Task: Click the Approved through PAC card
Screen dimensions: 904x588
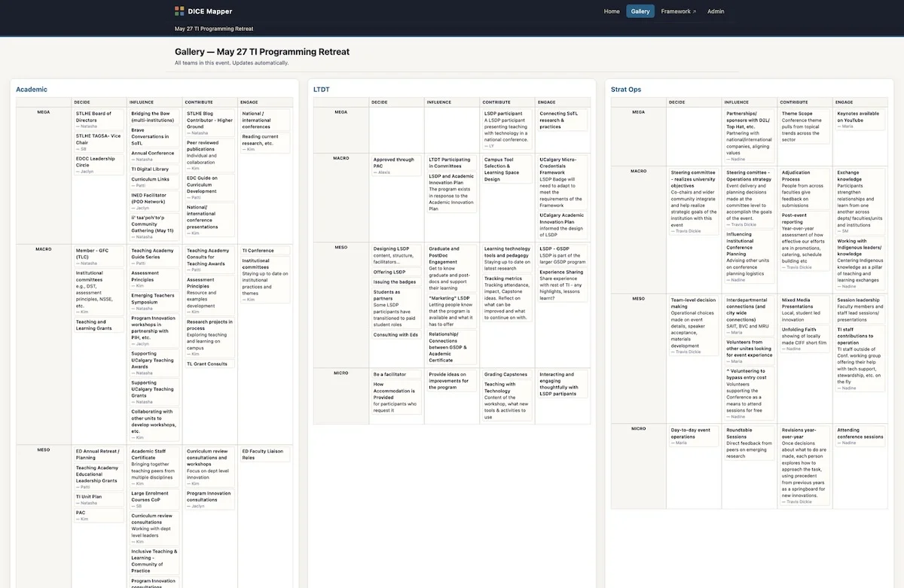Action: [395, 166]
